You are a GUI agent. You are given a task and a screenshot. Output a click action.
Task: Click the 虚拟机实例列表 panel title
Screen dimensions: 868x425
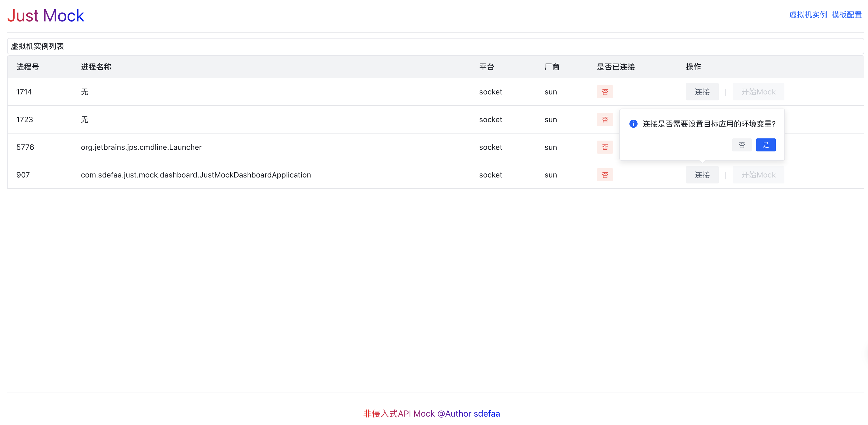pyautogui.click(x=37, y=46)
